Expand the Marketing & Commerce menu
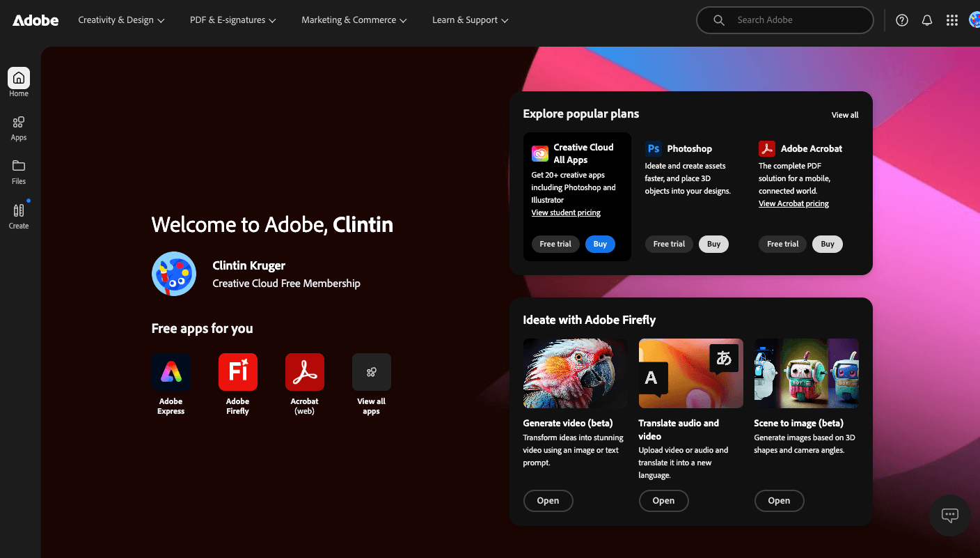Screen dimensions: 980x558 (x=354, y=20)
